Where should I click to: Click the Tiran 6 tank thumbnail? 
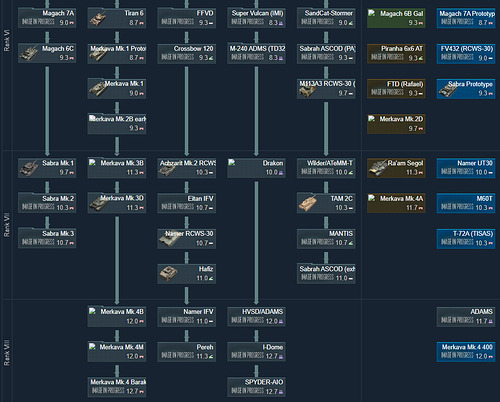(98, 18)
